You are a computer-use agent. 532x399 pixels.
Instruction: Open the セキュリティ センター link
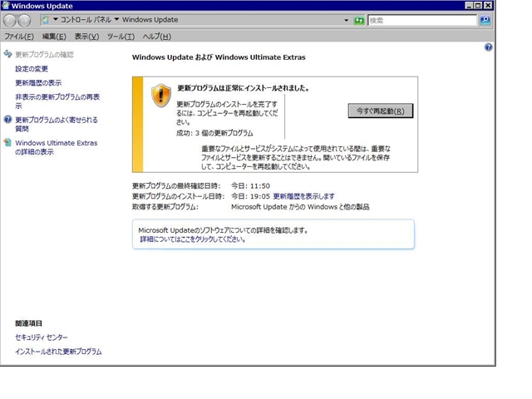[42, 337]
